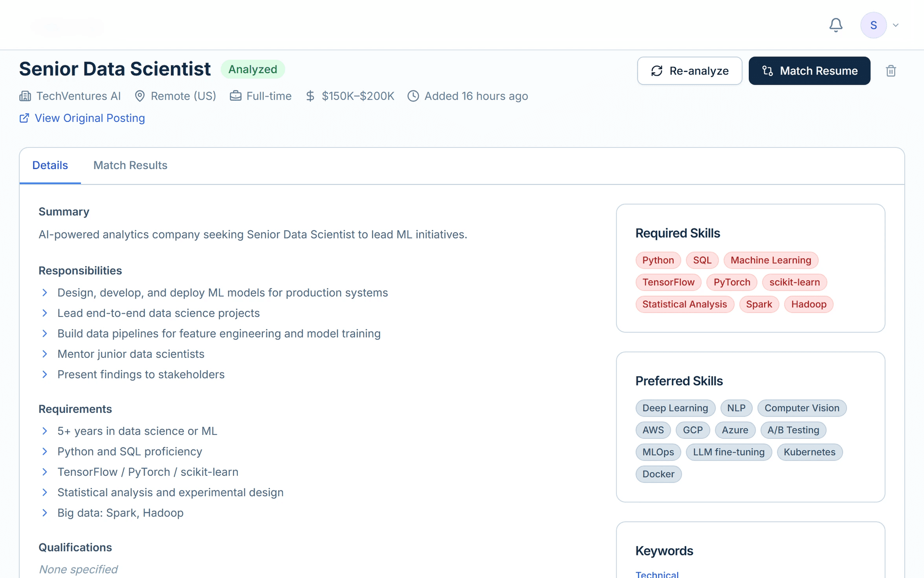Click the Kubernetes skill tag

point(809,452)
